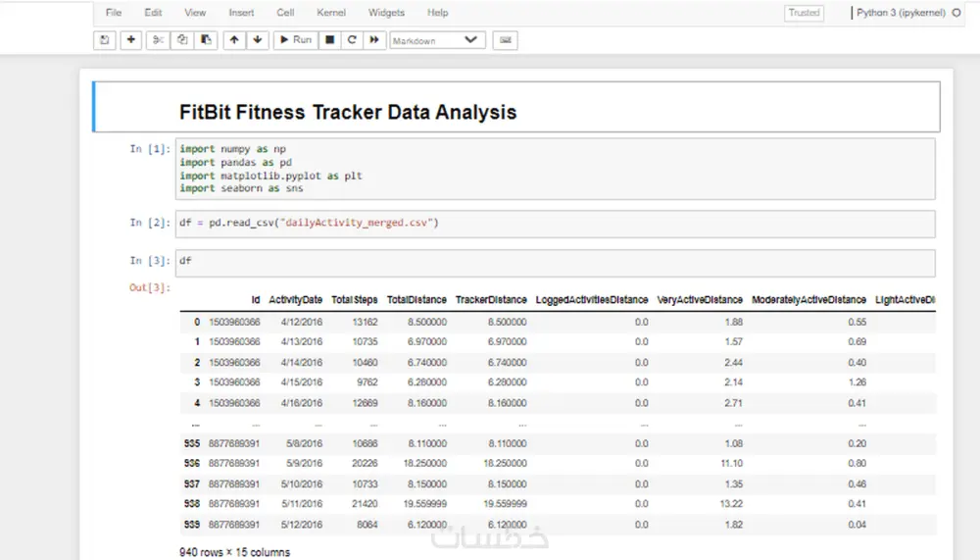Click the 21420 total steps value
Image resolution: width=980 pixels, height=560 pixels.
click(x=365, y=504)
